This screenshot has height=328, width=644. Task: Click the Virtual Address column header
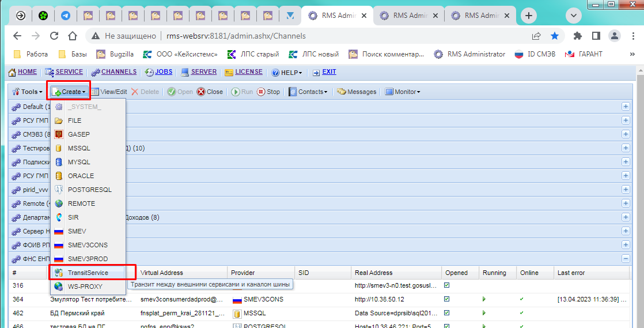point(182,273)
